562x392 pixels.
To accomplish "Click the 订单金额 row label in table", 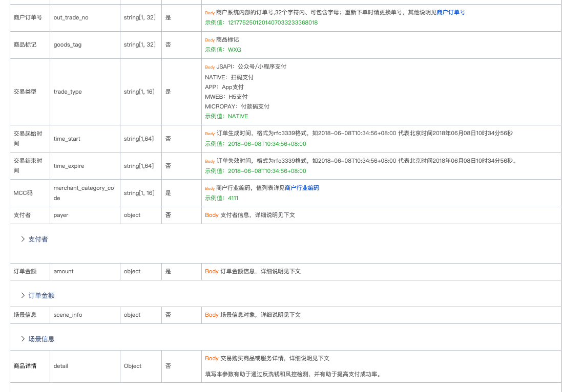I will [25, 271].
